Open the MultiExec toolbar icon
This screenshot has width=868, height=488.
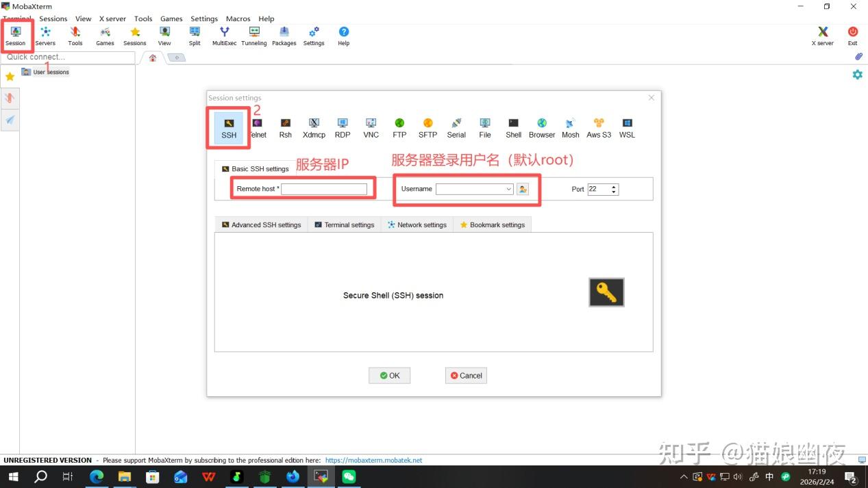[x=224, y=36]
